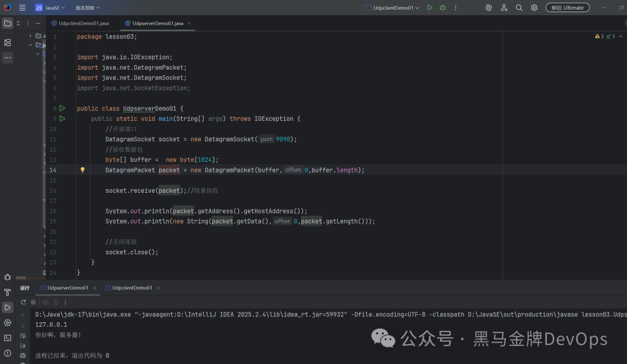Collapse the java folder in the project tree
627x364 pixels.
[30, 45]
